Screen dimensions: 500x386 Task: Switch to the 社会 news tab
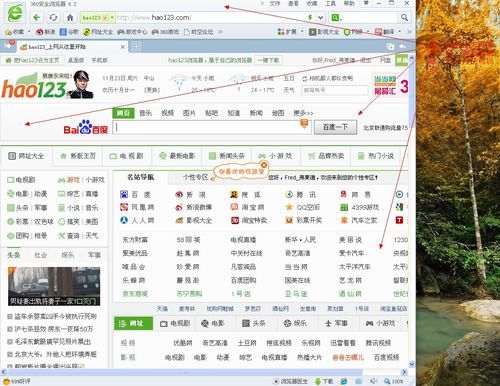pos(41,255)
